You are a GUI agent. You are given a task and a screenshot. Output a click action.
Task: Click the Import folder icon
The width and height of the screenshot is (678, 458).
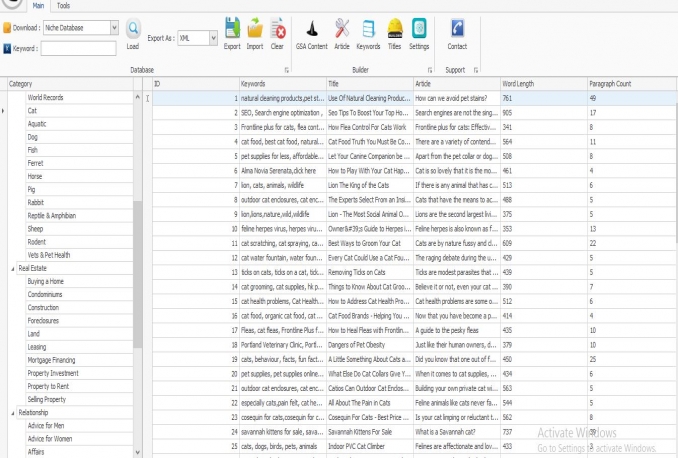[x=255, y=30]
